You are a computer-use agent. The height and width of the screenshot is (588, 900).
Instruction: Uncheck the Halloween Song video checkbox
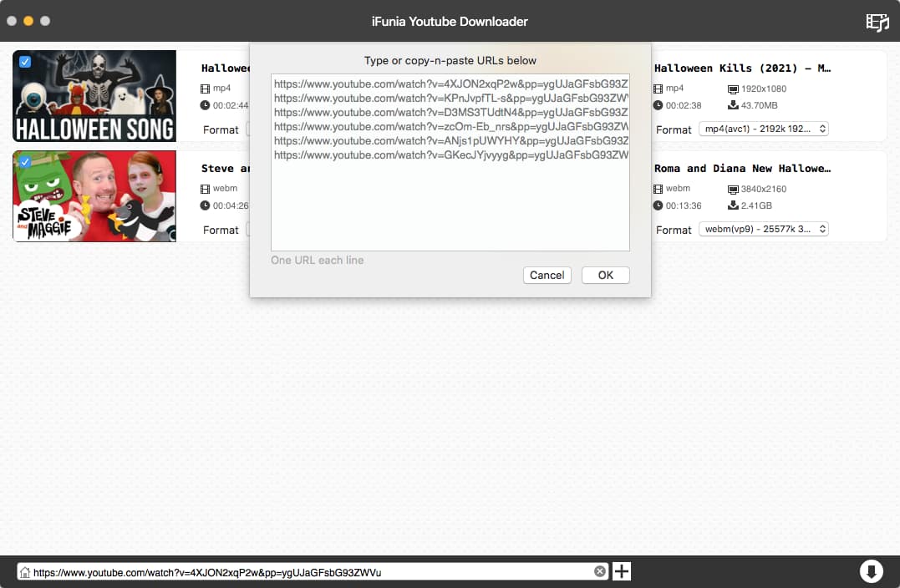point(25,62)
